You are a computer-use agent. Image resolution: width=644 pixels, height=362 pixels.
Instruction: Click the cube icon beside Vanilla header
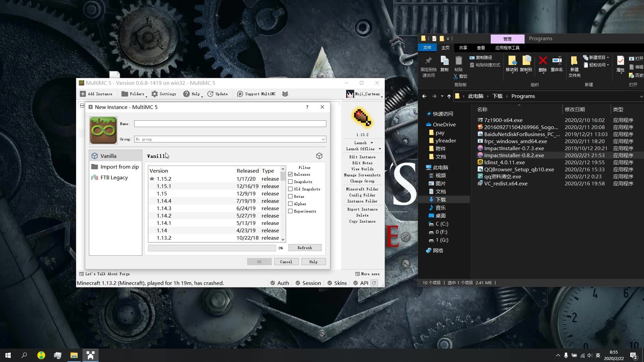[x=319, y=156]
